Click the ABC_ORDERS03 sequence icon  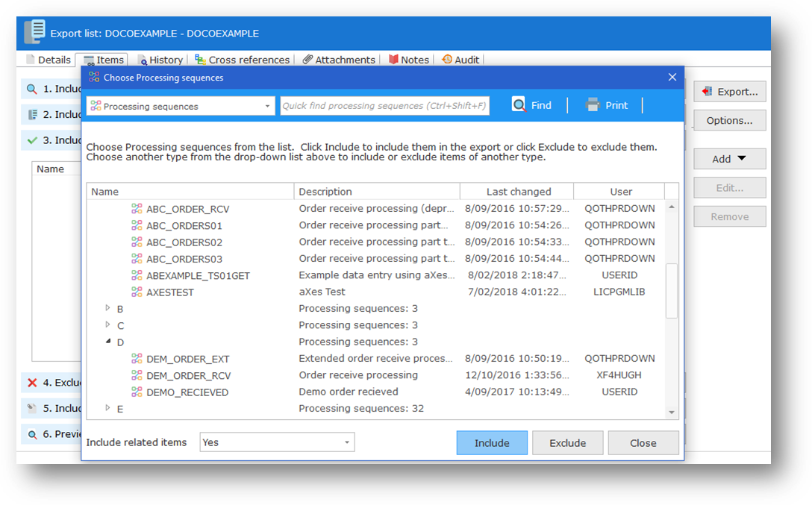(x=137, y=258)
